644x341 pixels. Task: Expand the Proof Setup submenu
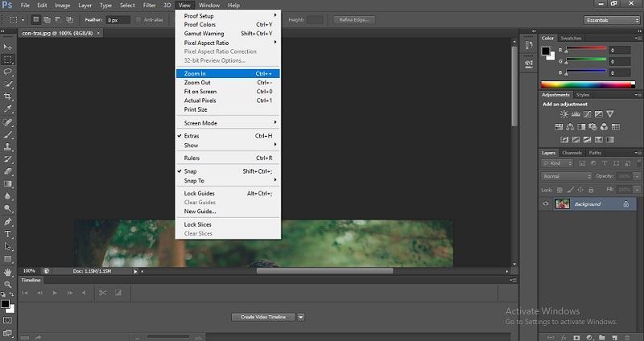[x=228, y=15]
